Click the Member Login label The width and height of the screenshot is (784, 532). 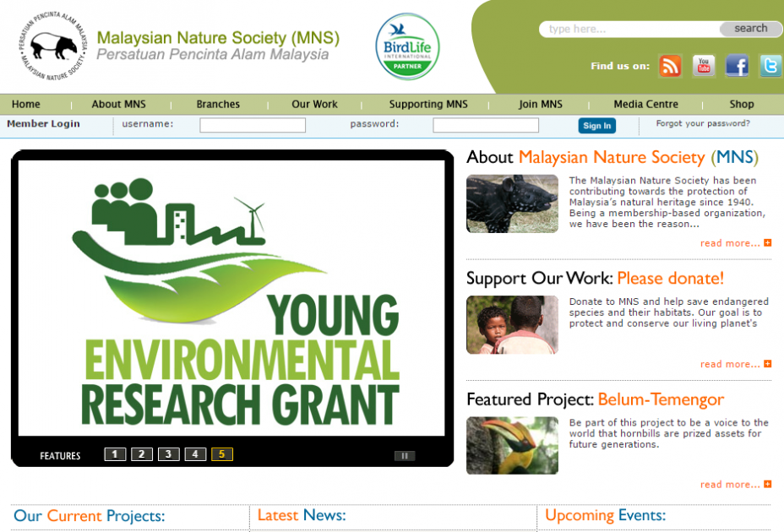(x=43, y=123)
